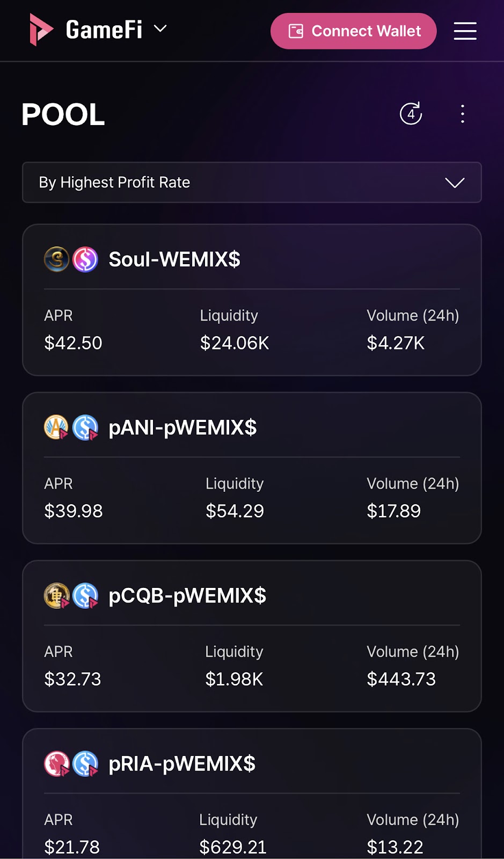Click the refresh countdown timer icon

pyautogui.click(x=411, y=114)
